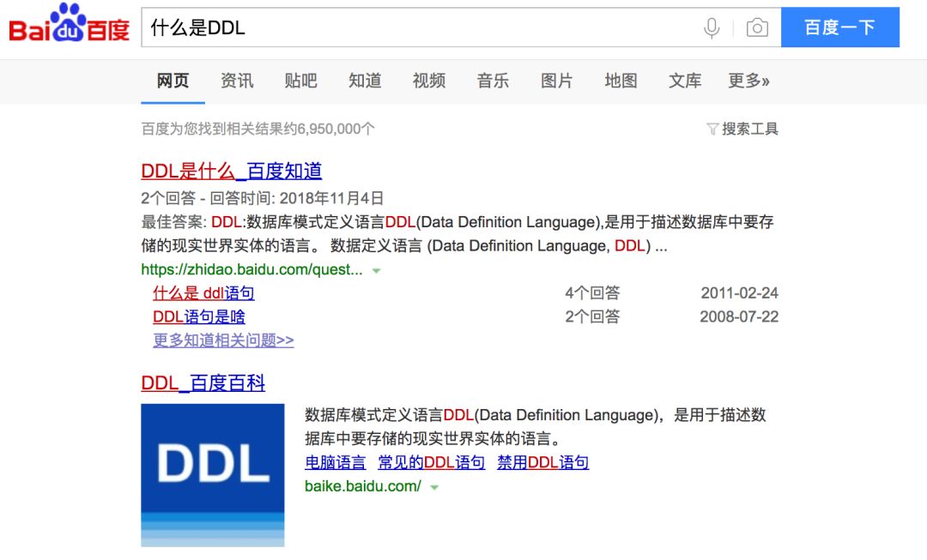Expand dropdown arrow beside zhidao.baidu.com URL
The image size is (927, 560).
click(x=376, y=270)
